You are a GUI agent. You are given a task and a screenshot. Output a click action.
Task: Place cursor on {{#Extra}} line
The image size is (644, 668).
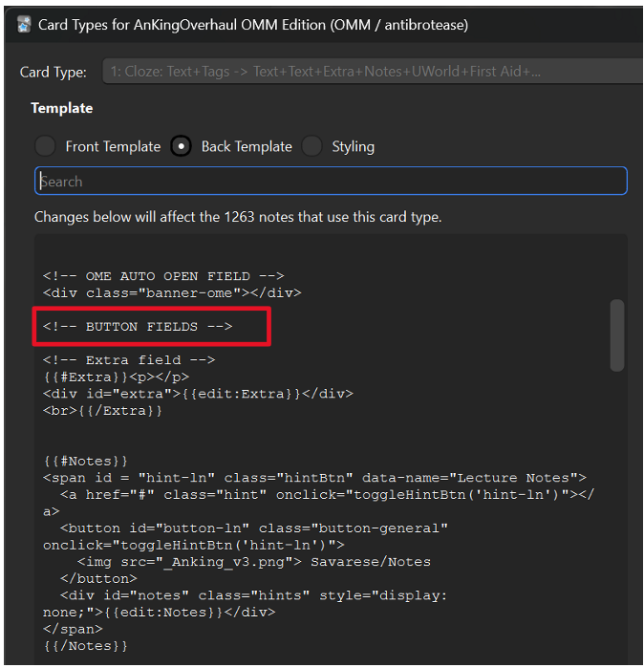116,377
